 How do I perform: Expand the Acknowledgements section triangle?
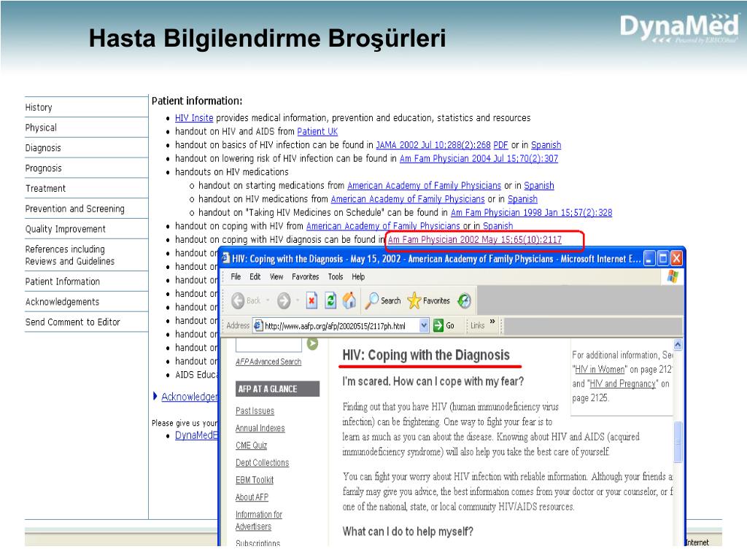click(155, 396)
